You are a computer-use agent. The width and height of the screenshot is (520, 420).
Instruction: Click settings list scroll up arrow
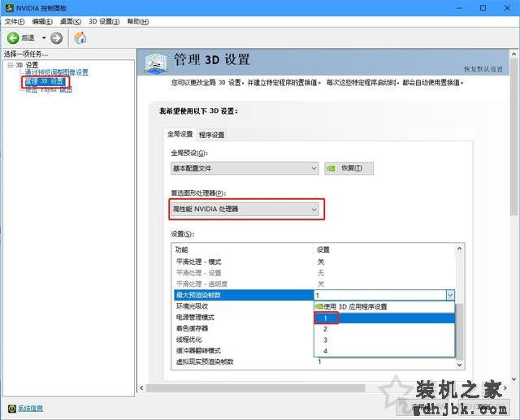pos(459,249)
